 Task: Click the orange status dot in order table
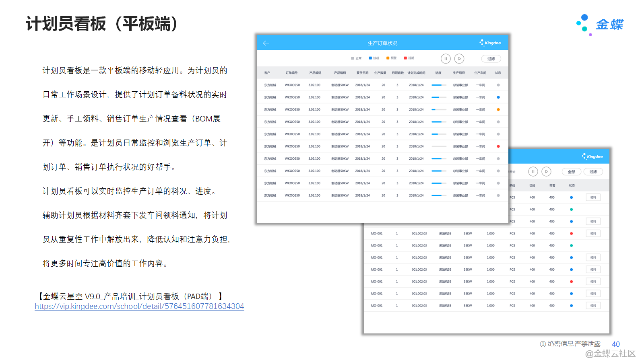pyautogui.click(x=498, y=109)
